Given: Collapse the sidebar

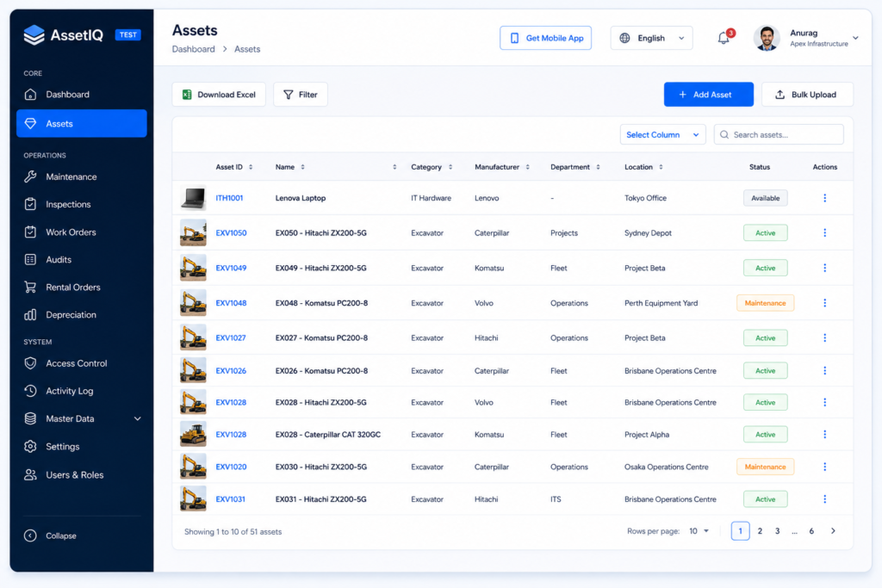Looking at the screenshot, I should [x=51, y=535].
